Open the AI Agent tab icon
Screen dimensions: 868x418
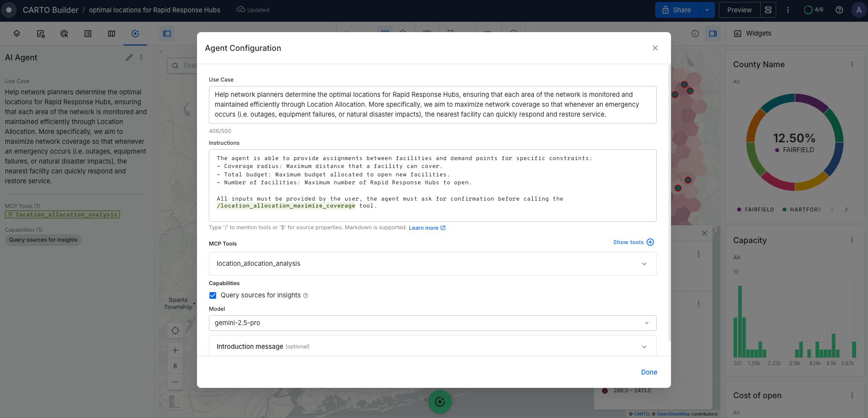pos(135,34)
